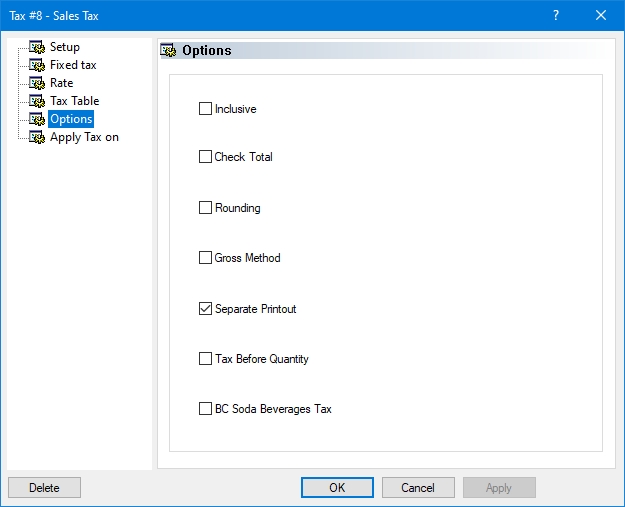625x507 pixels.
Task: Click the Apply Tax on tree icon
Action: point(38,137)
